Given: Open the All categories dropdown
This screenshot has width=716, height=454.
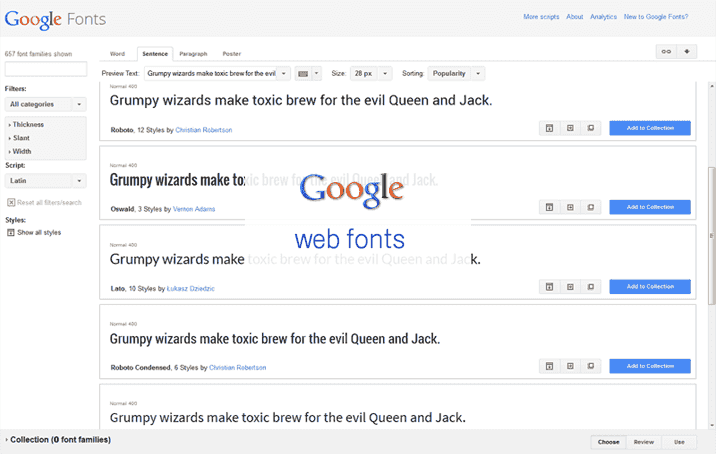Looking at the screenshot, I should [x=45, y=104].
